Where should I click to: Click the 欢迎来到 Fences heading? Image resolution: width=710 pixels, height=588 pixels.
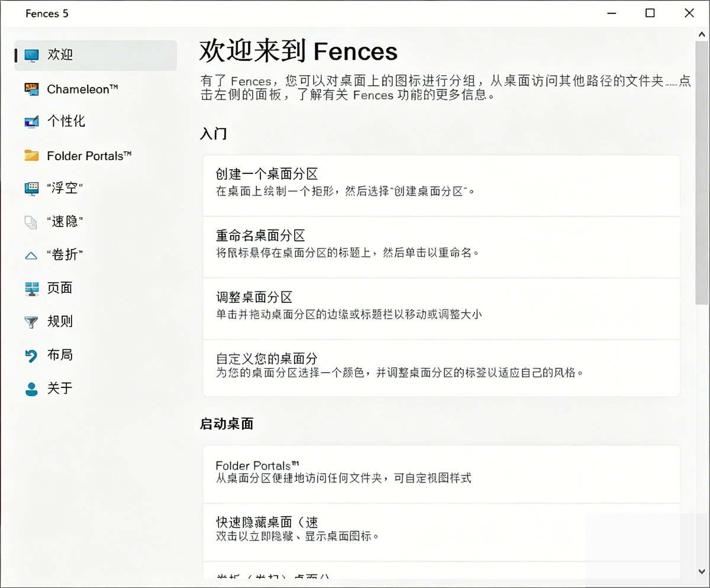coord(298,51)
